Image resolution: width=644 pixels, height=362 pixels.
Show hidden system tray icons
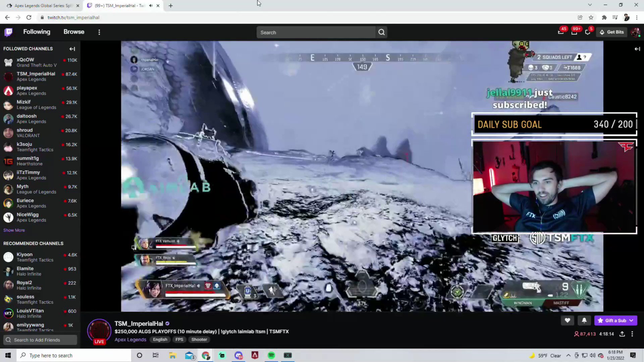click(568, 356)
